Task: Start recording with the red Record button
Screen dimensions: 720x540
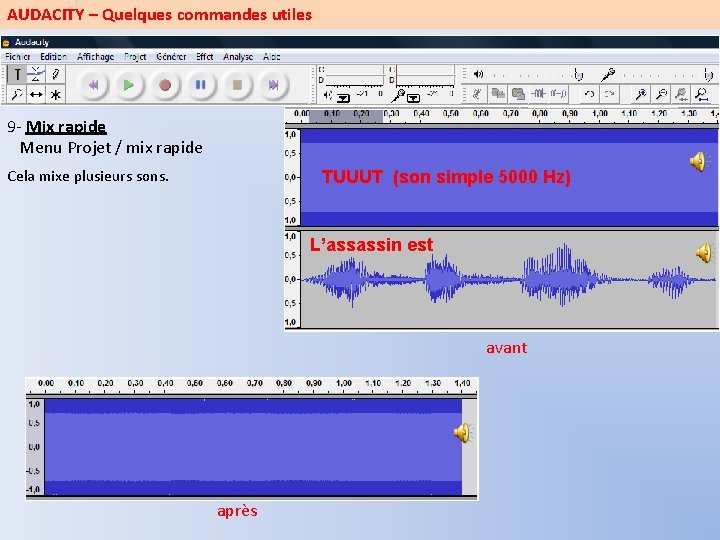Action: click(165, 85)
